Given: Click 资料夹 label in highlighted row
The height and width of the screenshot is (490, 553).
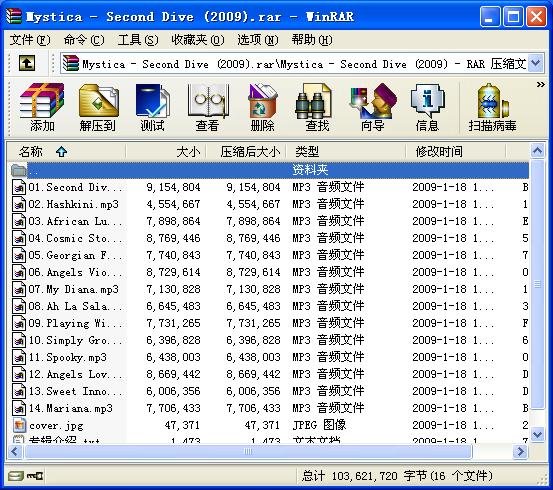Looking at the screenshot, I should click(310, 170).
